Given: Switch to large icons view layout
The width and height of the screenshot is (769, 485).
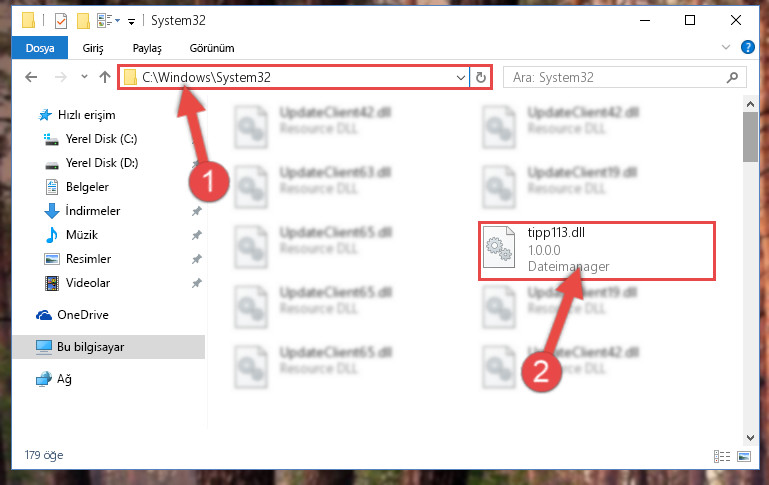Looking at the screenshot, I should point(743,457).
